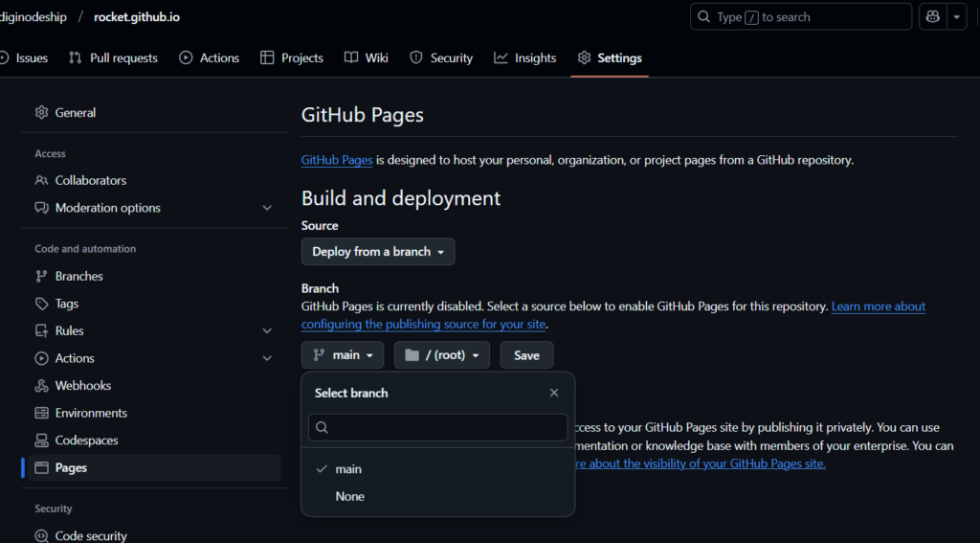The height and width of the screenshot is (543, 980).
Task: Click the Tags icon in sidebar
Action: click(x=41, y=304)
